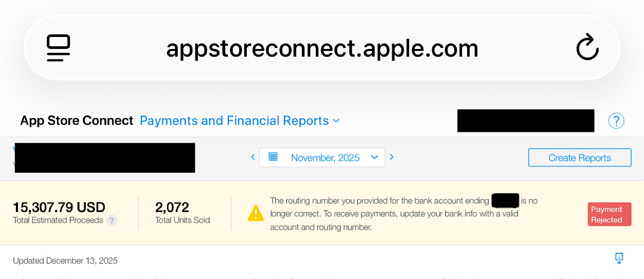This screenshot has height=279, width=644.
Task: Click the Create Reports button
Action: [580, 158]
